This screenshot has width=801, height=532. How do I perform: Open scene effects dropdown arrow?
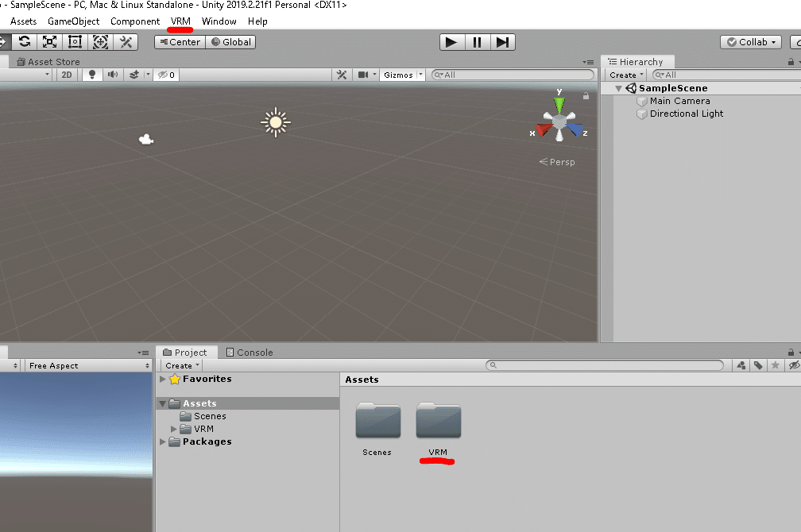pos(148,75)
